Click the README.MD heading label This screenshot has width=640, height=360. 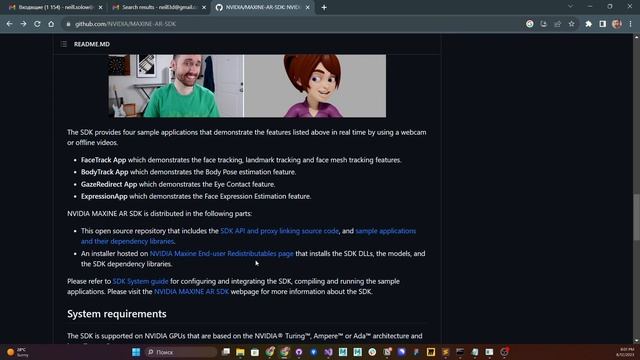coord(92,44)
